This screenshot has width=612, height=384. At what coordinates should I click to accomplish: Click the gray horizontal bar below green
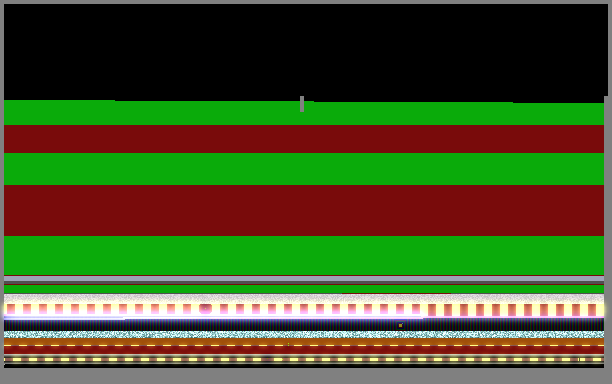pos(304,279)
